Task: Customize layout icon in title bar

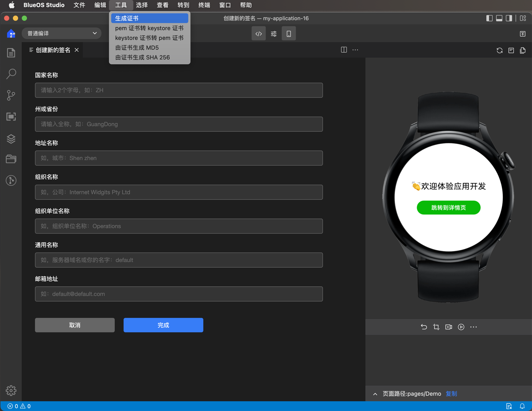Action: coord(523,18)
